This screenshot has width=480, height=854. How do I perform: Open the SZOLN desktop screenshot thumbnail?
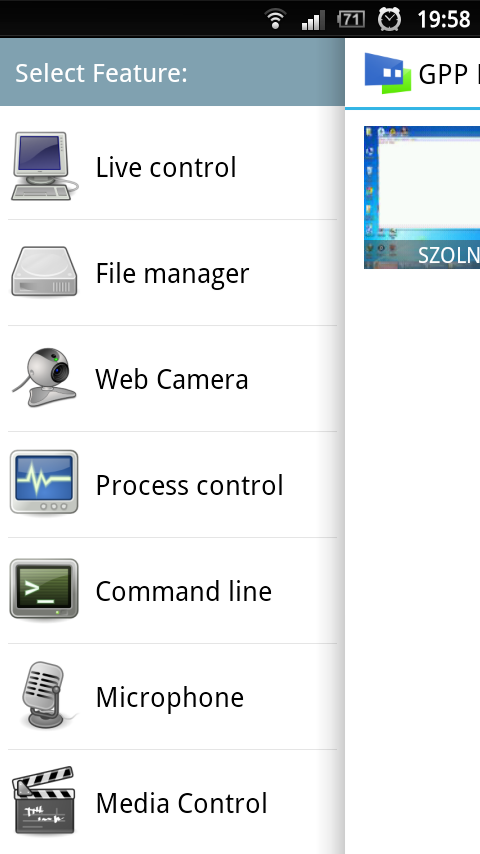pyautogui.click(x=422, y=197)
